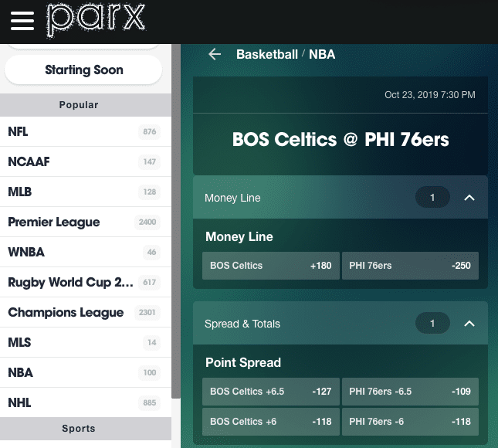Viewport: 498px width, 448px height.
Task: Open Champions League markets
Action: pyautogui.click(x=86, y=312)
